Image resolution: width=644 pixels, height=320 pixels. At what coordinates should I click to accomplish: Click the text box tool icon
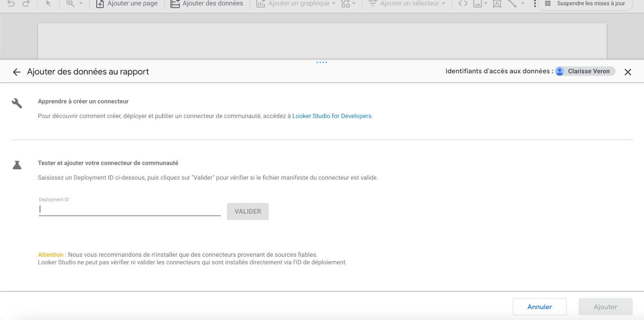tap(497, 4)
